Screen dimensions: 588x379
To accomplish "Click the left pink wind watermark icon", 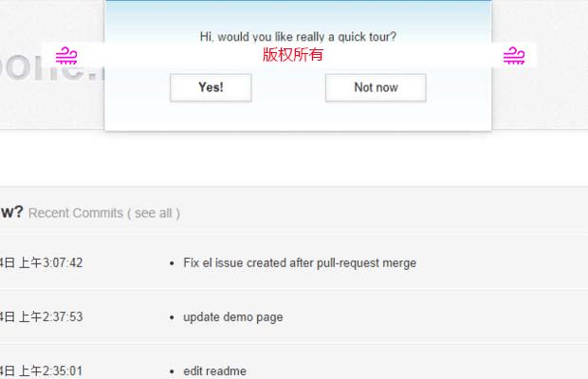I will tap(65, 56).
